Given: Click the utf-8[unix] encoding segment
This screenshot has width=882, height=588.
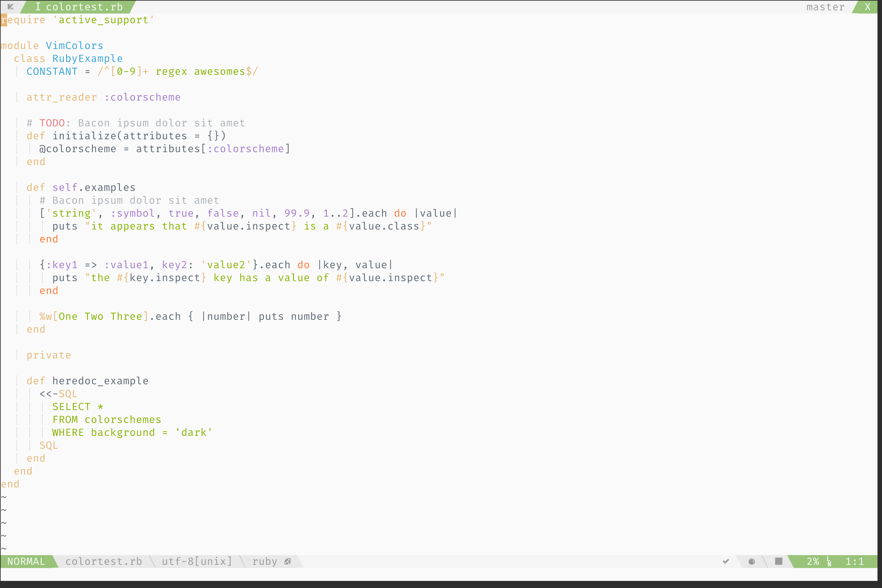Looking at the screenshot, I should [x=197, y=561].
